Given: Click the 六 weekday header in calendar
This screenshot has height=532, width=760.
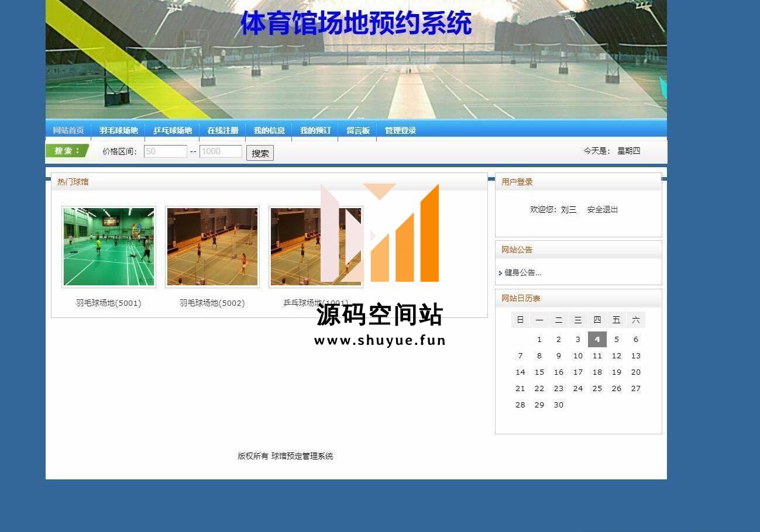Looking at the screenshot, I should click(x=636, y=320).
